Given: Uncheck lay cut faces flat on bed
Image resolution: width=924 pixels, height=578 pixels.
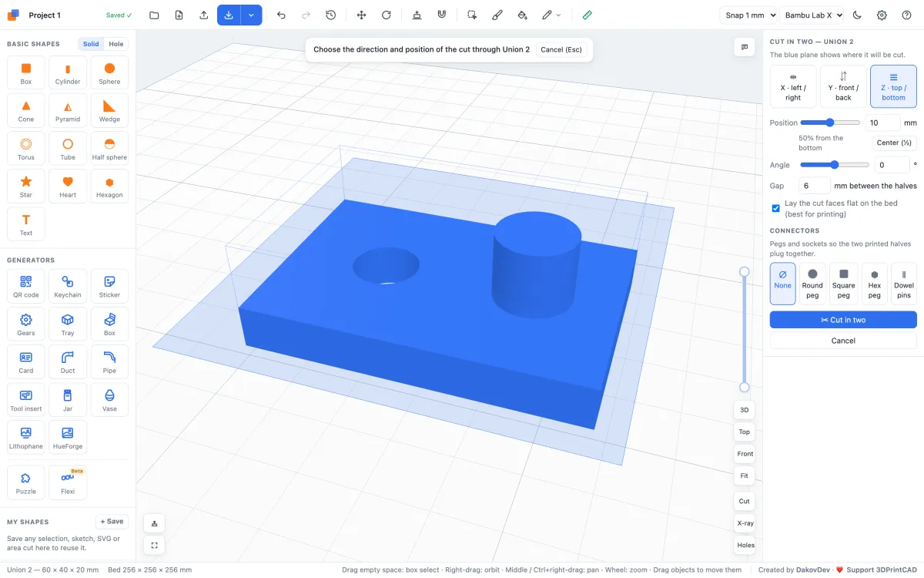Looking at the screenshot, I should [x=775, y=208].
